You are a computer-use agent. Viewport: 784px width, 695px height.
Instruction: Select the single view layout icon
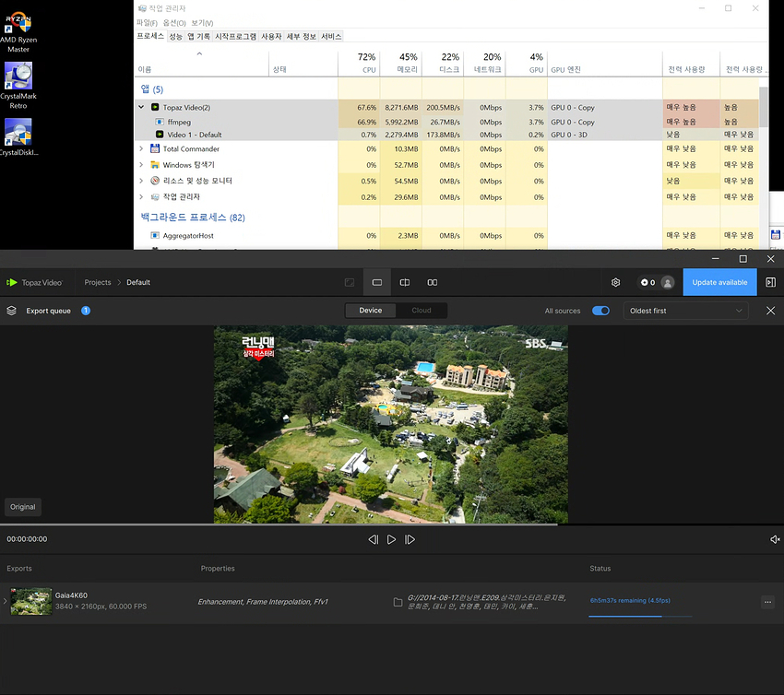click(376, 282)
